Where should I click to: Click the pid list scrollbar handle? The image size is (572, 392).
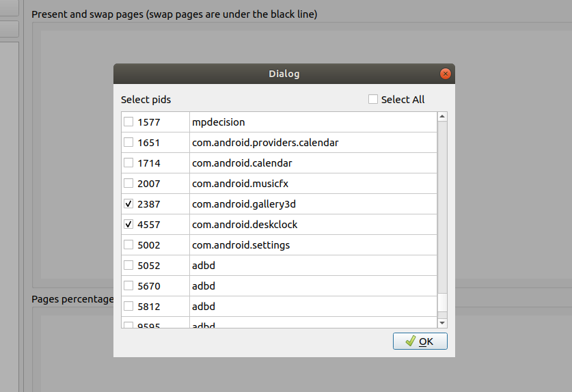point(442,303)
